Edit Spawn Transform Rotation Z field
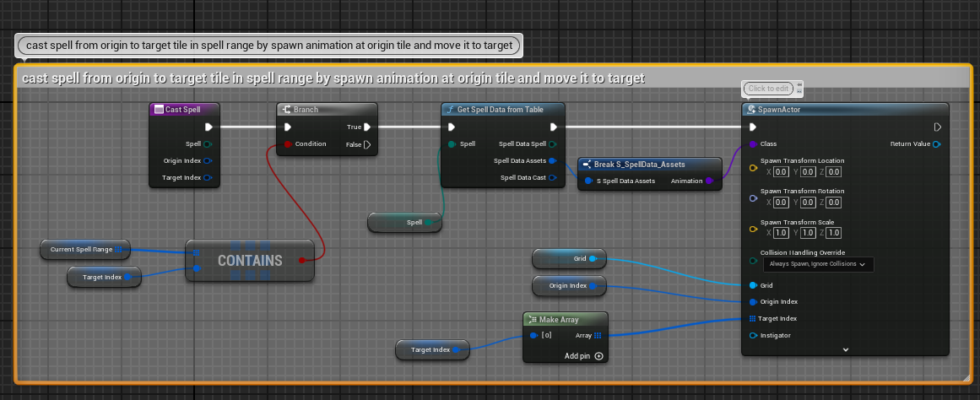Screen dimensions: 980x400 (x=834, y=203)
